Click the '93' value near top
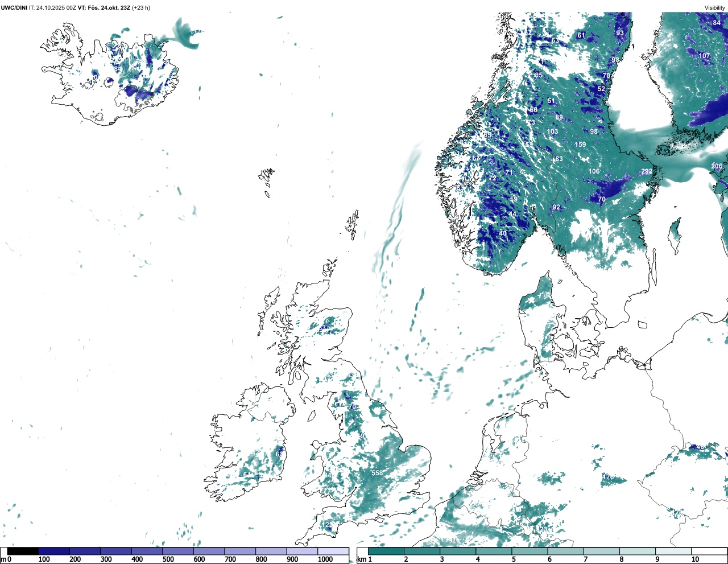The height and width of the screenshot is (564, 728). click(620, 33)
